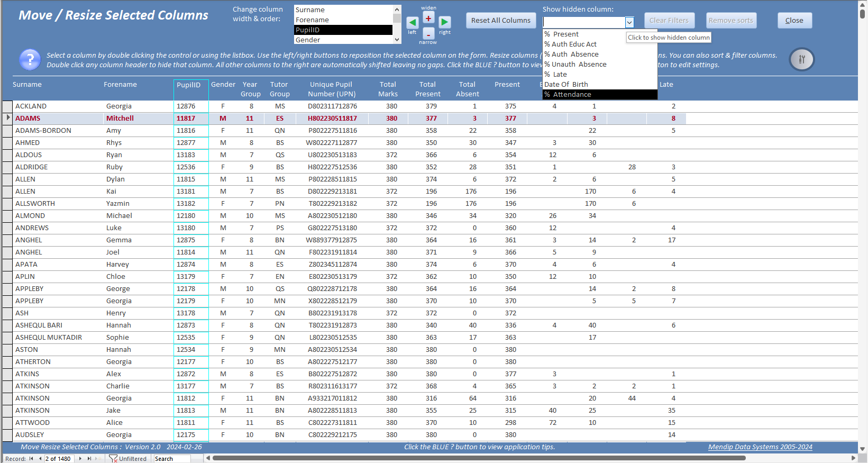Click right arrow of horizontal scrollbar
This screenshot has height=463, width=868.
(x=853, y=458)
